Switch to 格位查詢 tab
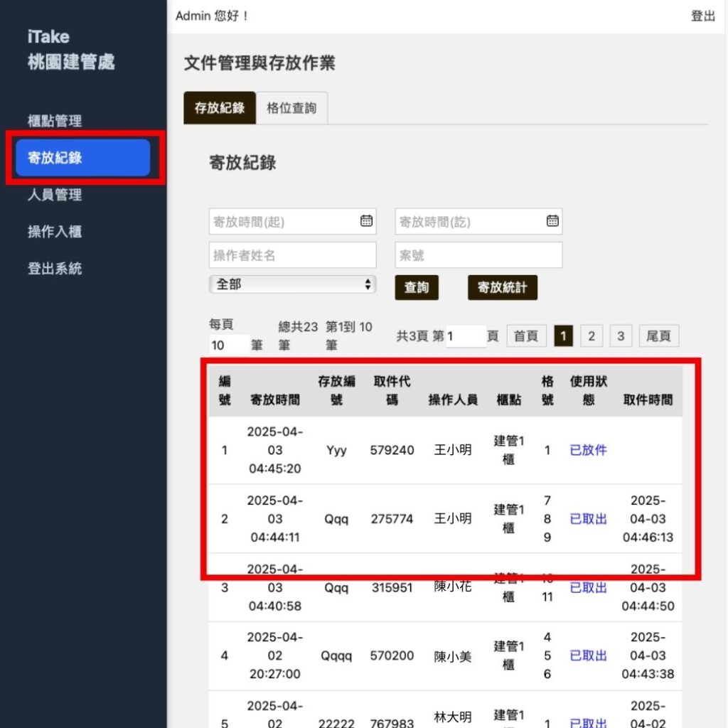Viewport: 728px width, 728px height. click(x=291, y=108)
